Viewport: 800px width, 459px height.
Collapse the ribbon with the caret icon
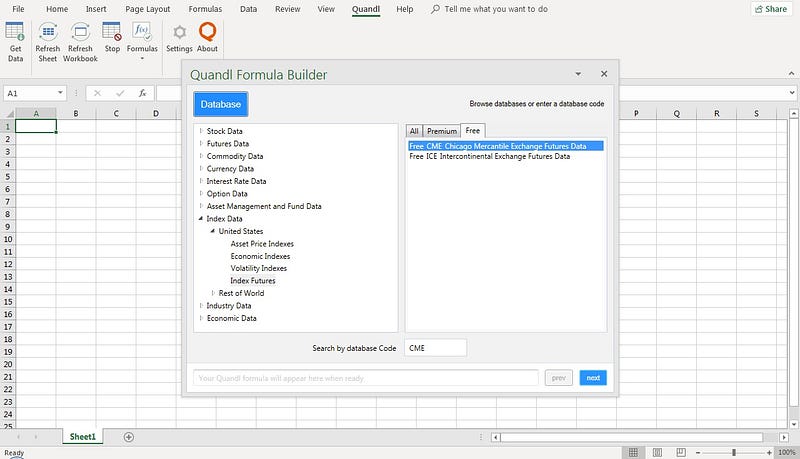pyautogui.click(x=791, y=73)
